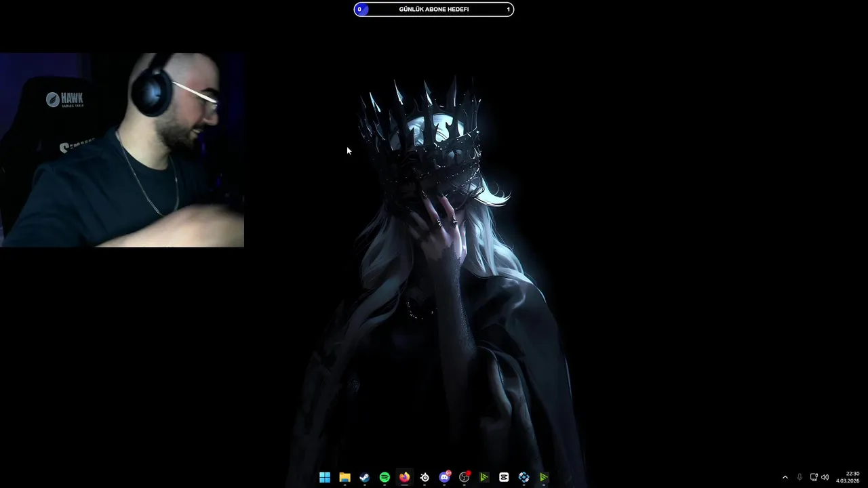The image size is (868, 488).
Task: Click the GÜNLÜK ABONE HEDEFI goal bar
Action: 434,9
